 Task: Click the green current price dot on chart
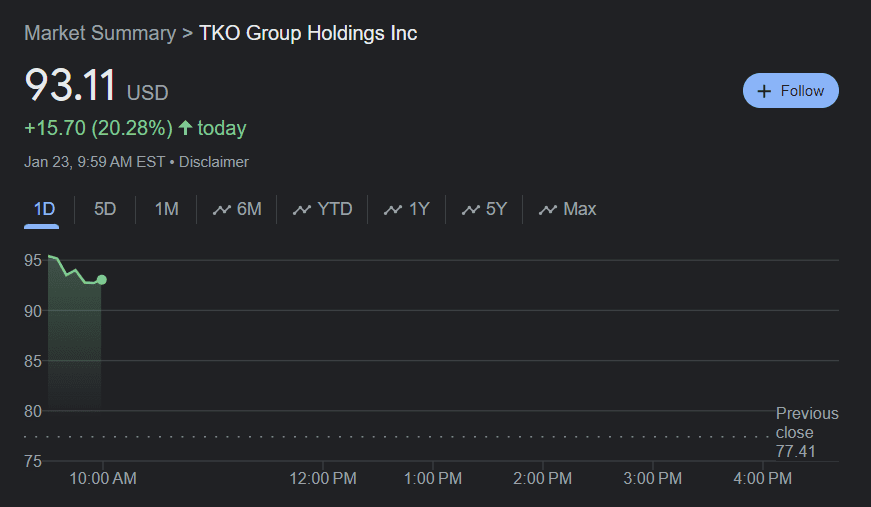point(102,280)
